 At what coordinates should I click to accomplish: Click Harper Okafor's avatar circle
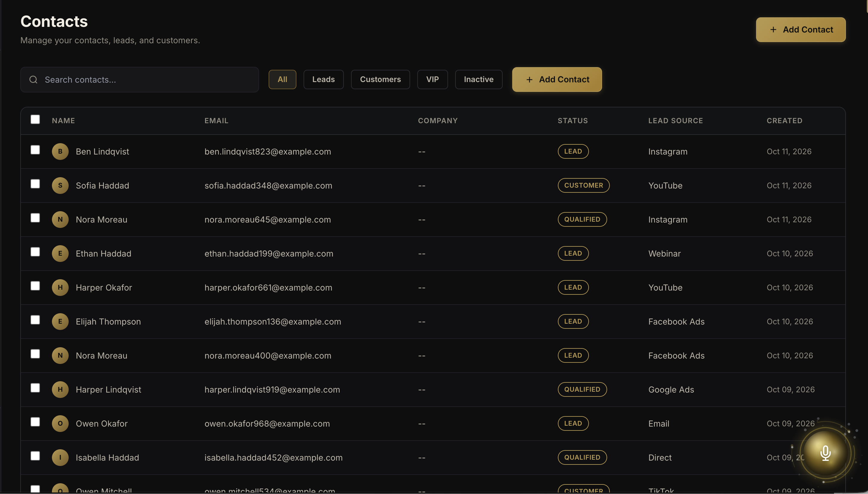click(60, 287)
